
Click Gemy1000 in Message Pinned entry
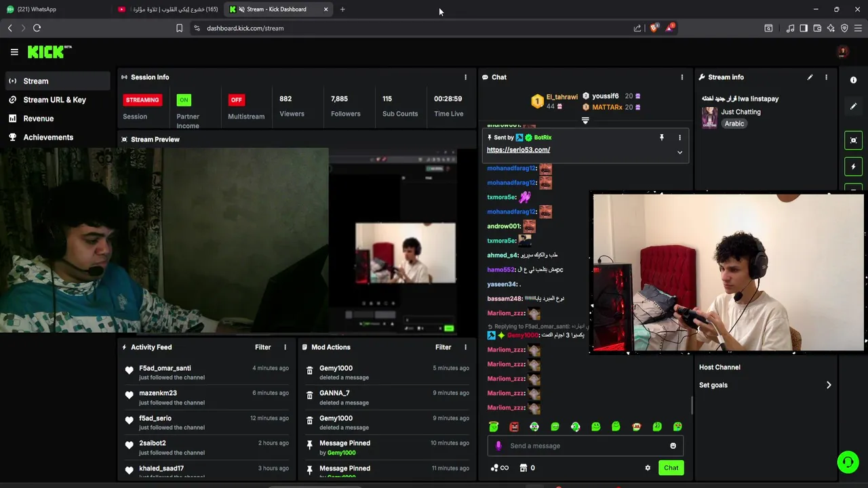point(341,453)
